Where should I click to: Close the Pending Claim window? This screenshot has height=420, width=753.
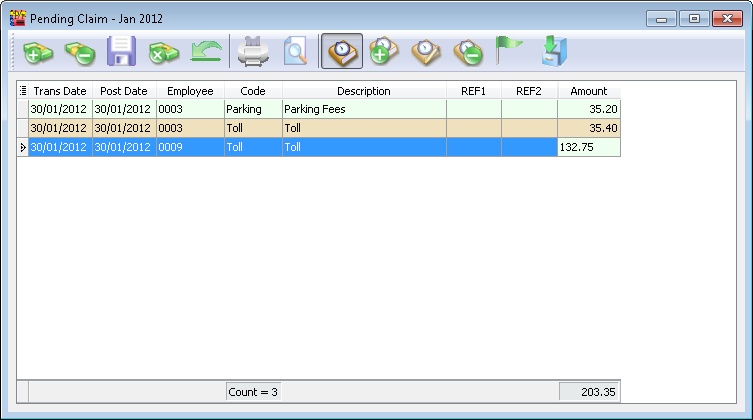pyautogui.click(x=728, y=19)
